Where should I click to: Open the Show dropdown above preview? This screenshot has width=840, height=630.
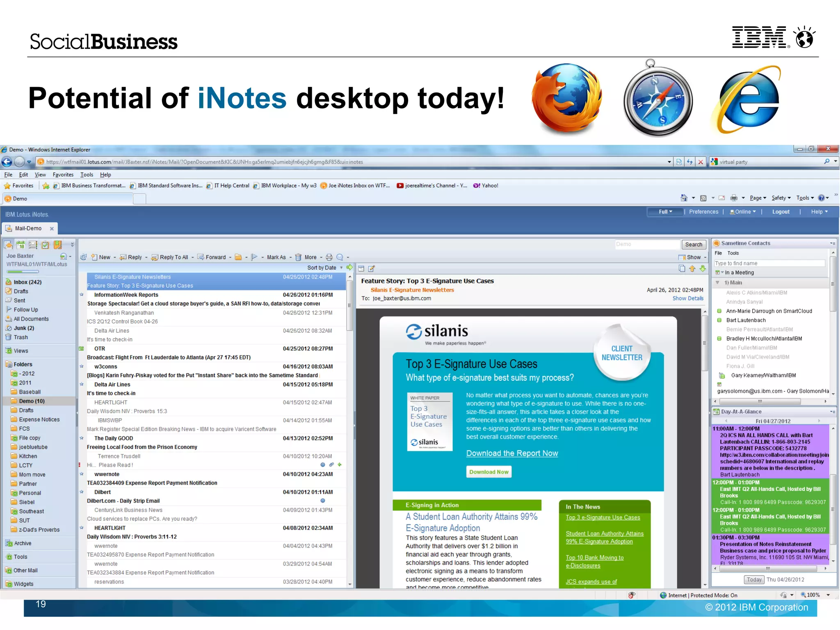pyautogui.click(x=693, y=257)
